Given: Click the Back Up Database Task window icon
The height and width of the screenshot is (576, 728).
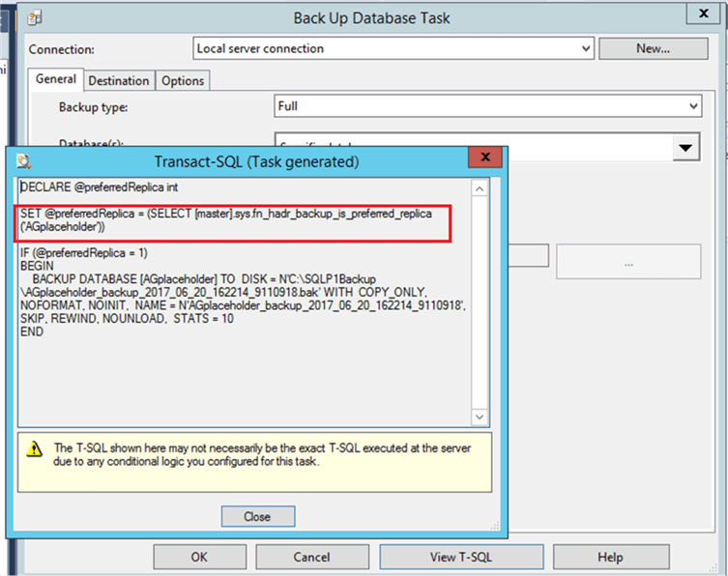Looking at the screenshot, I should click(x=35, y=18).
